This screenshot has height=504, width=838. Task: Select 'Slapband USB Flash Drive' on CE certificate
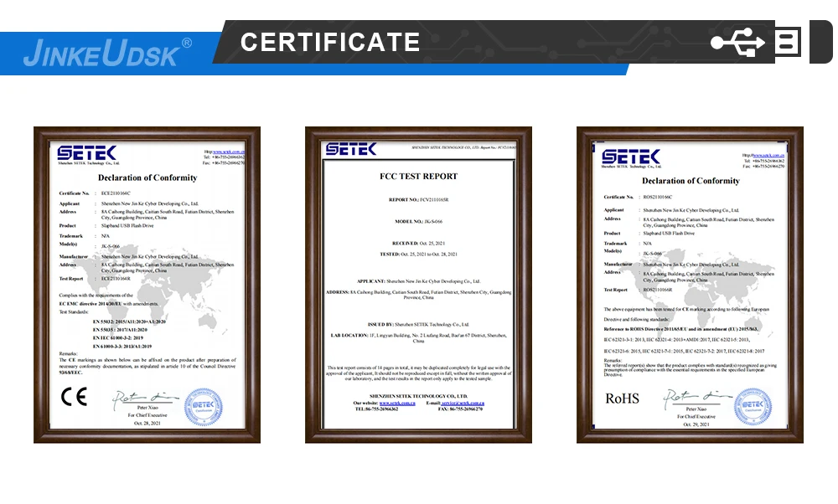point(127,226)
